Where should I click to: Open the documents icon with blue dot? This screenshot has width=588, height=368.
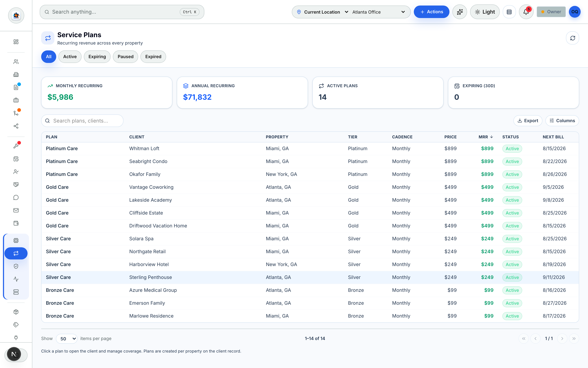16,87
